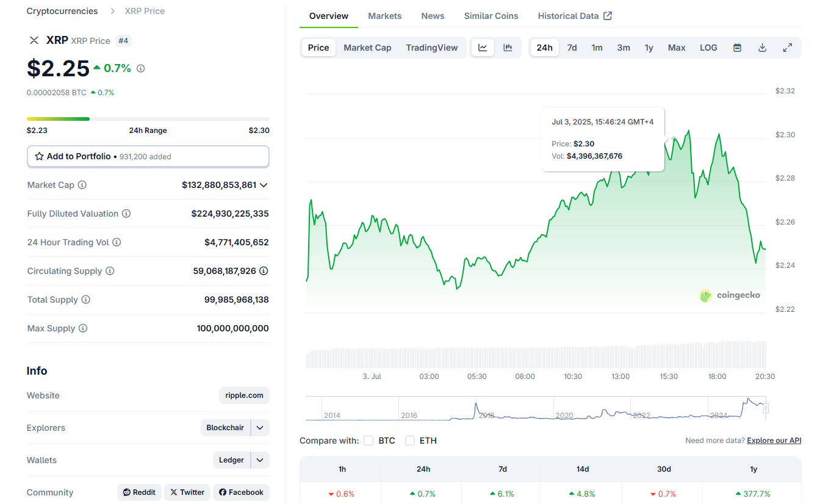Open the News tab
The height and width of the screenshot is (504, 823).
pyautogui.click(x=433, y=16)
